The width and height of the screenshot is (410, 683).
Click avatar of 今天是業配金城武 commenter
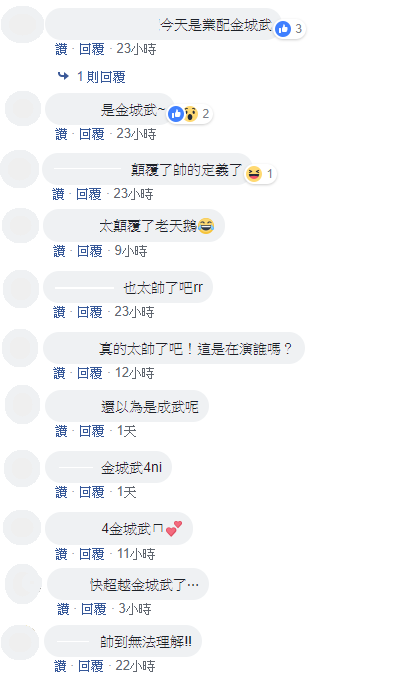(x=23, y=25)
